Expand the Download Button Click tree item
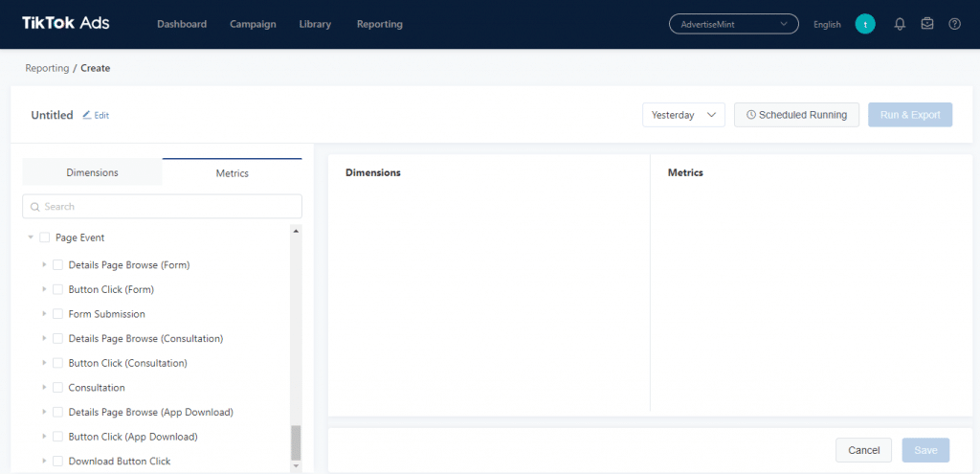Viewport: 980px width, 474px height. 44,462
